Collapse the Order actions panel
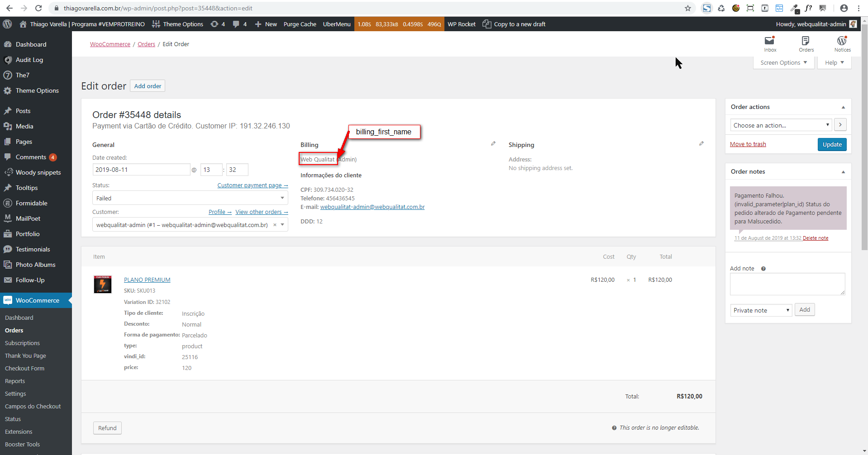The image size is (868, 455). (x=843, y=107)
